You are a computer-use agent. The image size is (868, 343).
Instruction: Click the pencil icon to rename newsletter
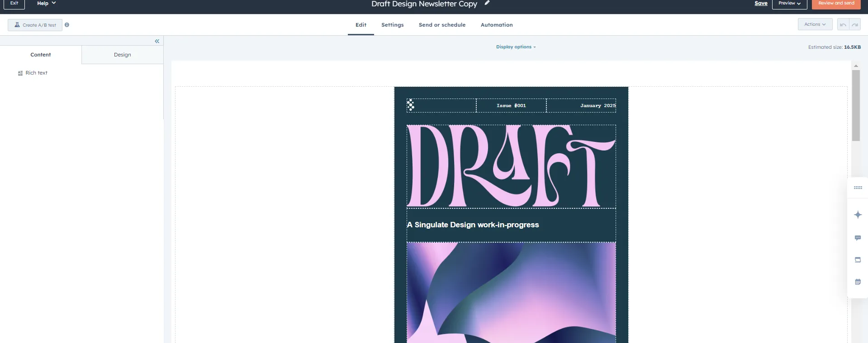[487, 3]
